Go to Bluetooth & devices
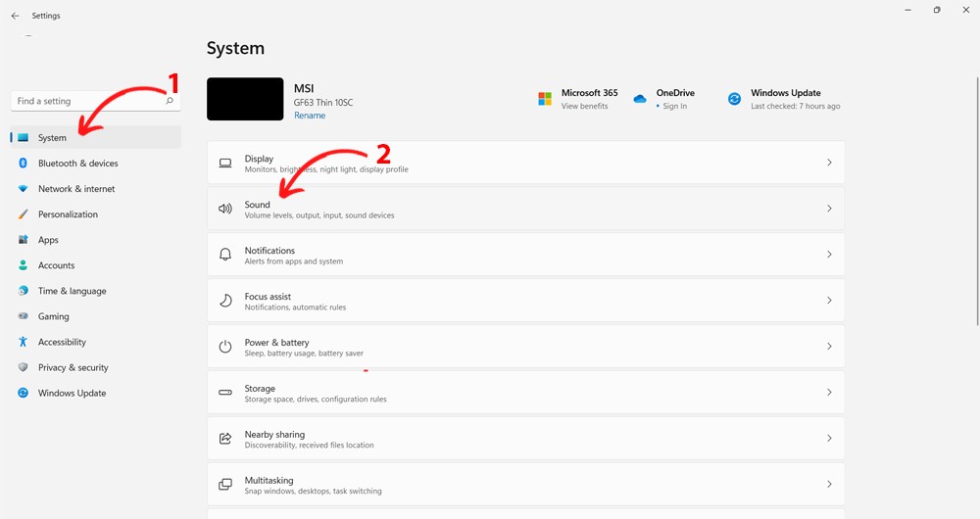The height and width of the screenshot is (519, 980). (x=96, y=163)
